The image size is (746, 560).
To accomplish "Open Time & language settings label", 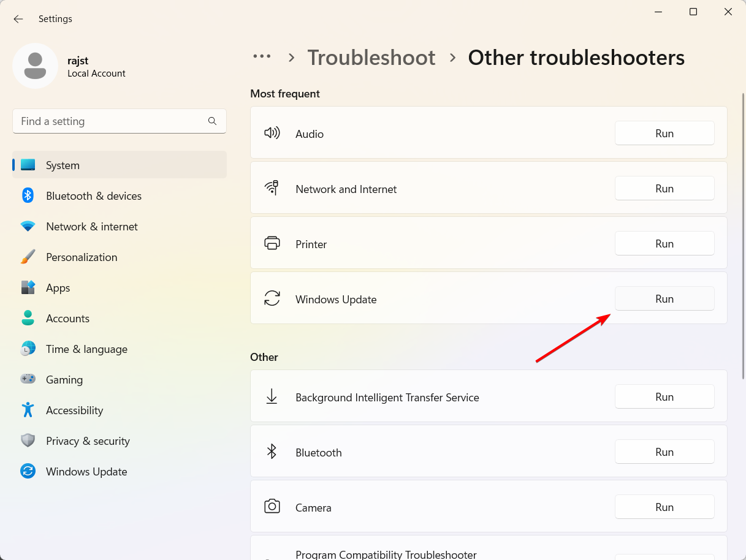I will (x=87, y=349).
